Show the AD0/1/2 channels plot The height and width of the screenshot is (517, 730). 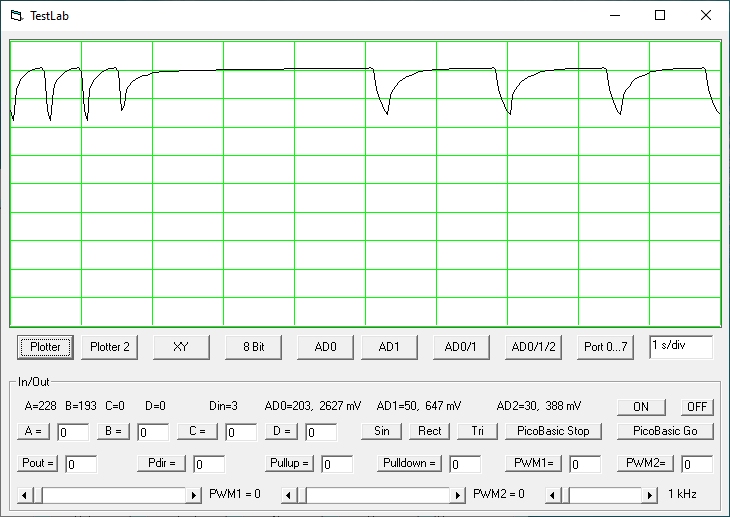(x=534, y=347)
